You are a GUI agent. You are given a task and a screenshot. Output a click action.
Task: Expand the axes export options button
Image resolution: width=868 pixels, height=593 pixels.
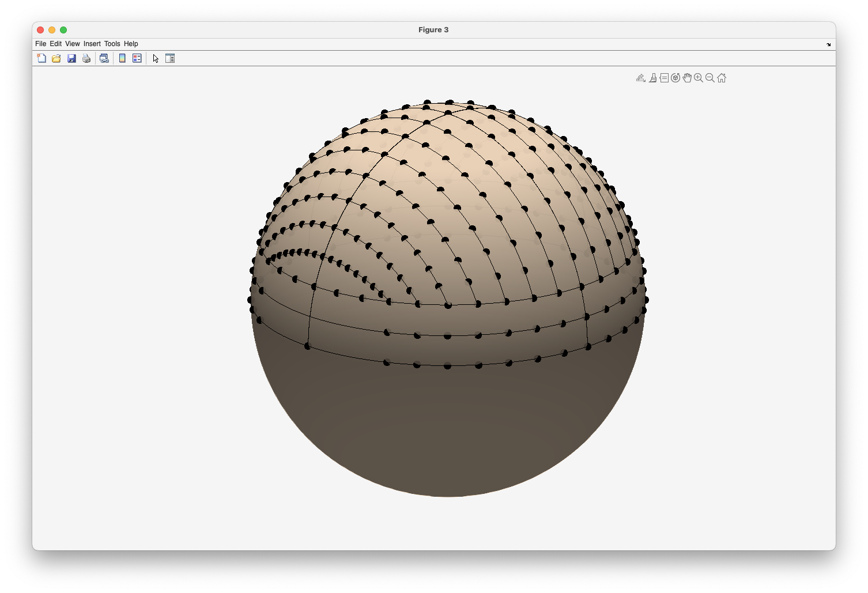pos(640,78)
